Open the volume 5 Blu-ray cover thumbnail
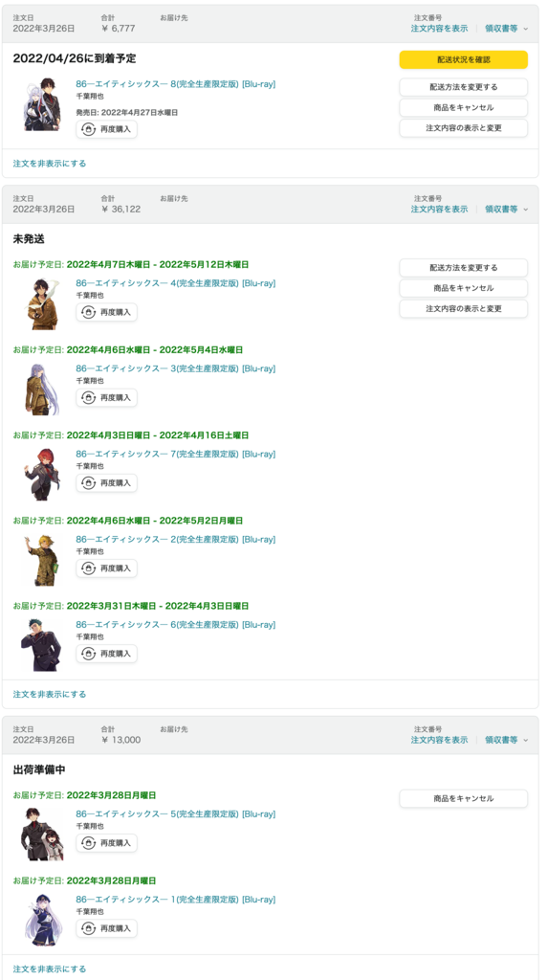547x980 pixels. pos(42,834)
